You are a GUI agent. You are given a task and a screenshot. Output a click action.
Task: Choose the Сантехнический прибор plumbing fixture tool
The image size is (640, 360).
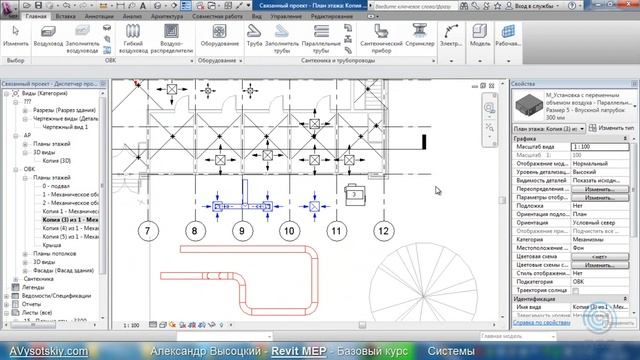point(381,39)
